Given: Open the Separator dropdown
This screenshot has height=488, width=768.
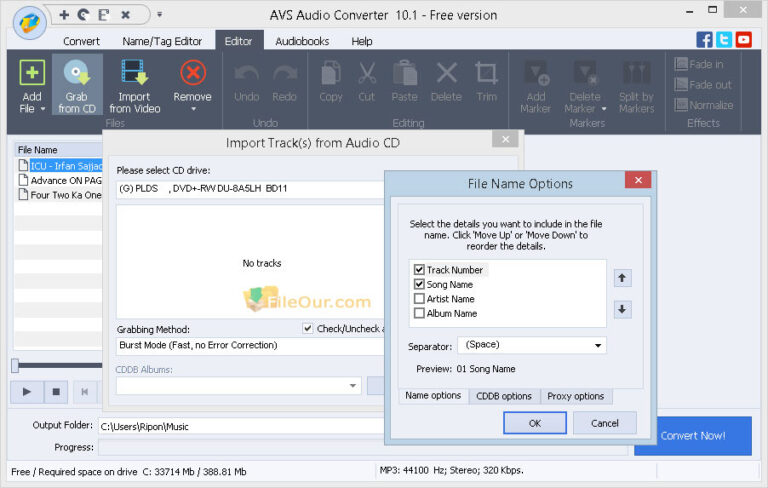Looking at the screenshot, I should [x=532, y=345].
